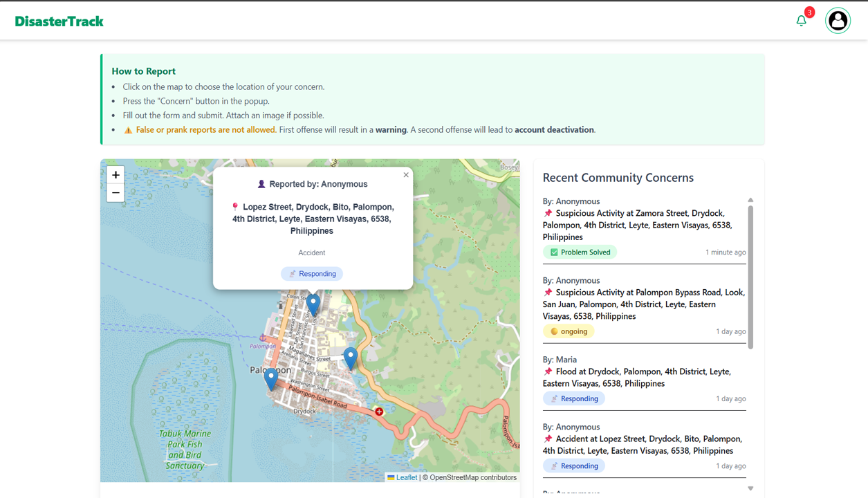This screenshot has width=868, height=498.
Task: Close the Lopez Street report popup
Action: pyautogui.click(x=406, y=175)
